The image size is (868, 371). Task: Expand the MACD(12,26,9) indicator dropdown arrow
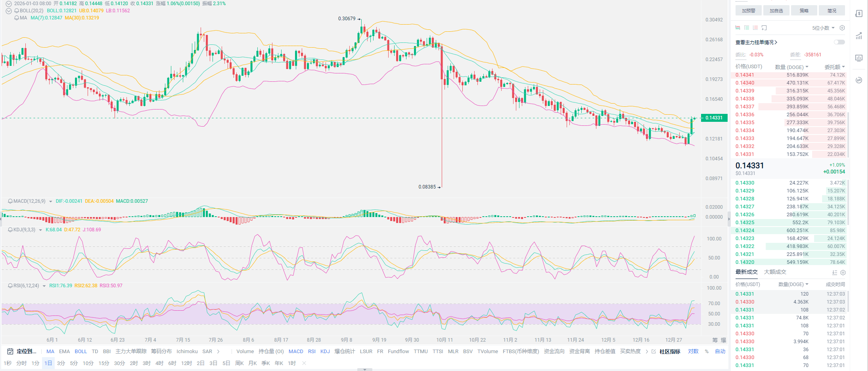pos(50,202)
